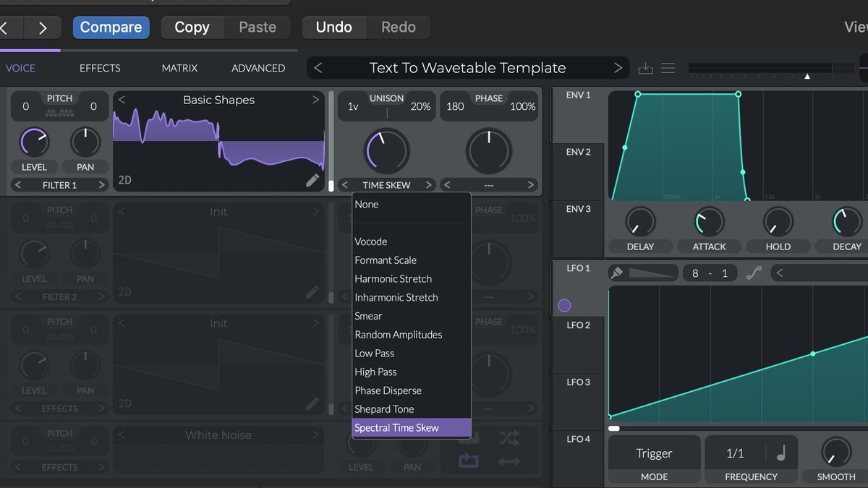Screen dimensions: 868x488
Task: Switch to the MATRIX tab
Action: pos(179,68)
